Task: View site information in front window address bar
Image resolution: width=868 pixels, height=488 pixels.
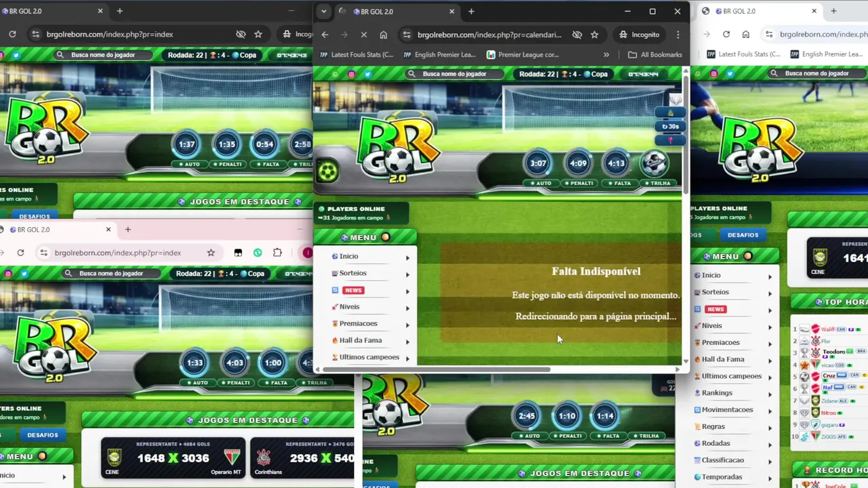Action: tap(406, 35)
